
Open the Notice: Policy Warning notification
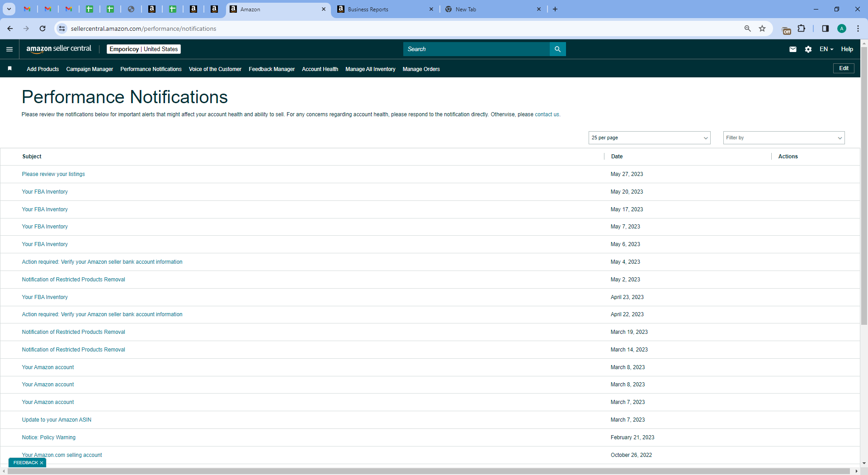(x=49, y=437)
